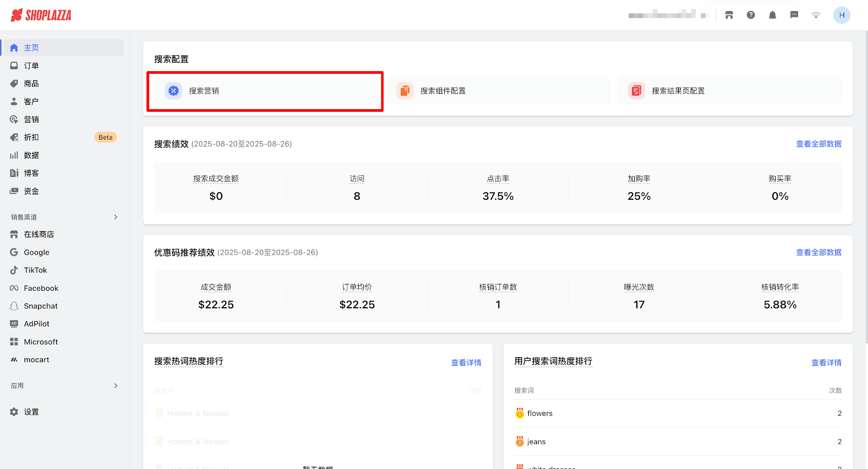868x469 pixels.
Task: Click the Wi-Fi signal status icon
Action: pyautogui.click(x=816, y=15)
